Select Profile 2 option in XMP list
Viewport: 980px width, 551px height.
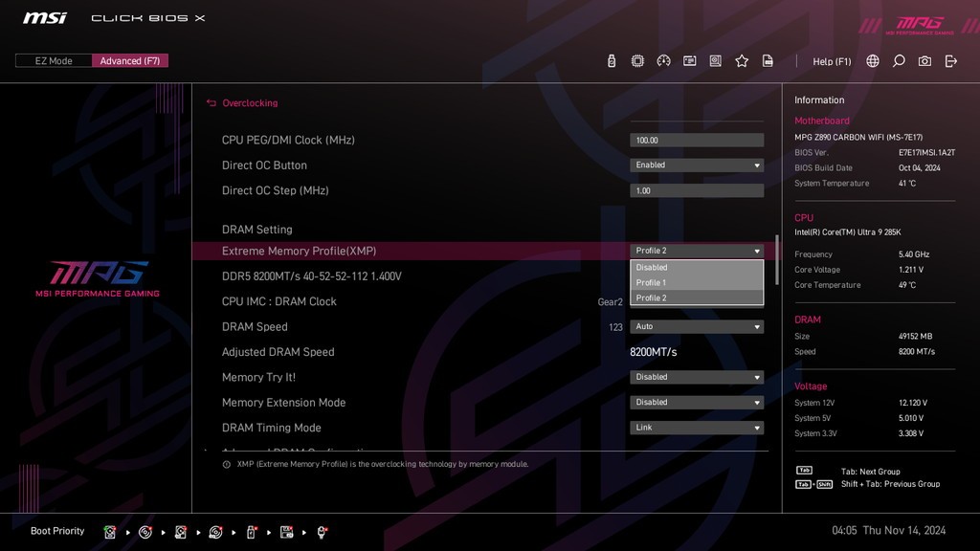pyautogui.click(x=696, y=298)
